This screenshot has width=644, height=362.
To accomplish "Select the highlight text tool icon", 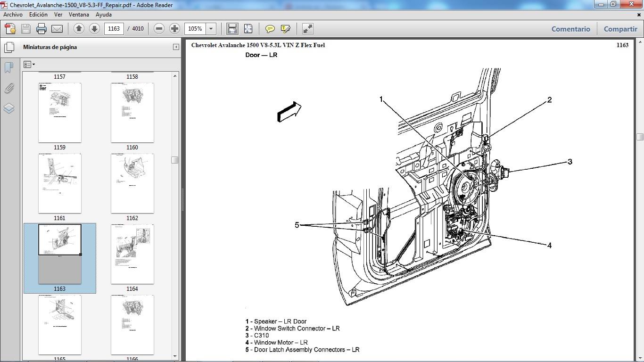I will click(x=285, y=29).
